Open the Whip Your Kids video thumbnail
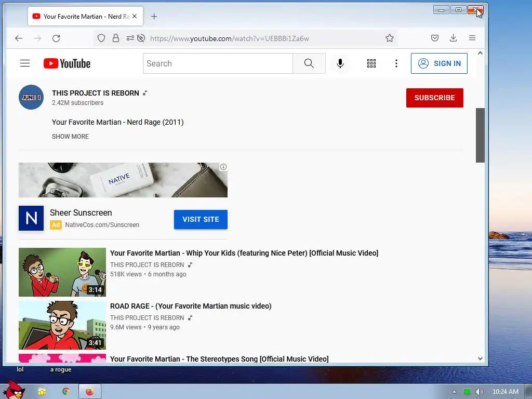This screenshot has width=532, height=399. (62, 272)
